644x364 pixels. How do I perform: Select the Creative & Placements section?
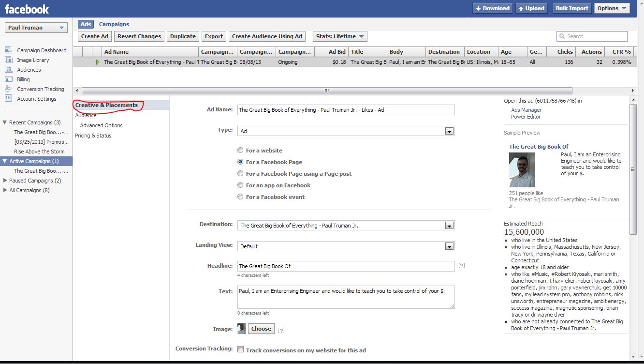coord(106,105)
